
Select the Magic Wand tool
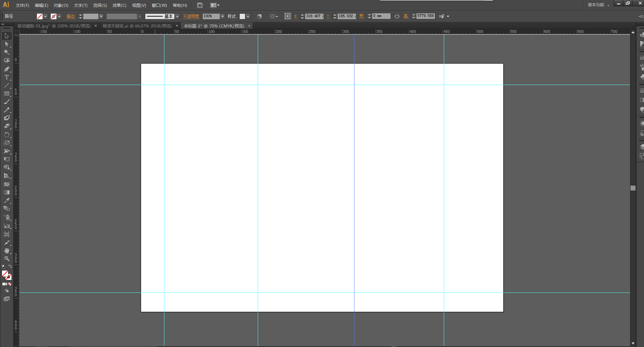[x=7, y=52]
